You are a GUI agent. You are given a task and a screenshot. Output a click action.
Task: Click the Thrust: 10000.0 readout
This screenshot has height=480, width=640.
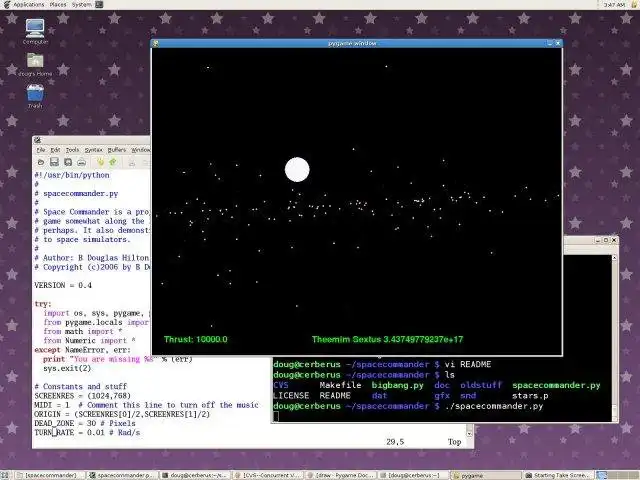(x=196, y=339)
